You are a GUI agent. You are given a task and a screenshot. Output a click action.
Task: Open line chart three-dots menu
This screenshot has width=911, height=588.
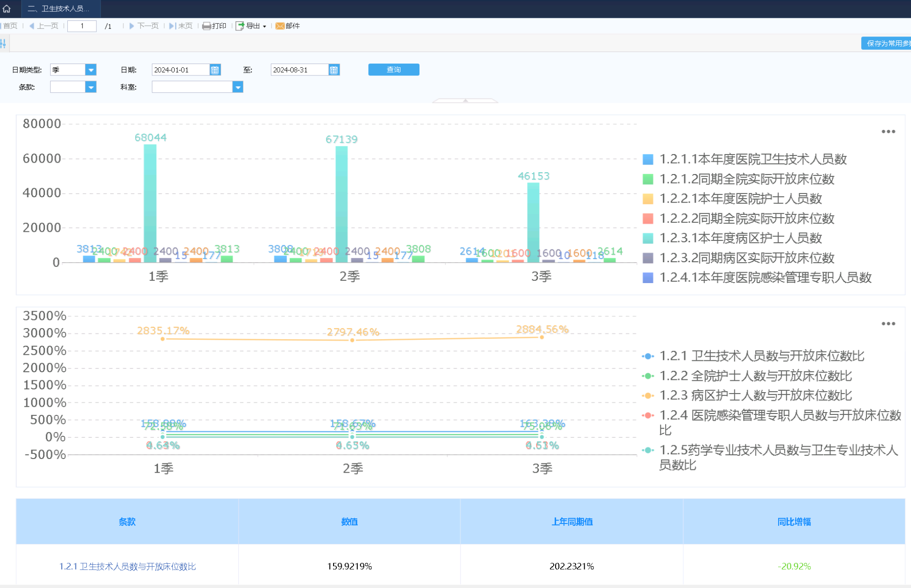point(888,324)
